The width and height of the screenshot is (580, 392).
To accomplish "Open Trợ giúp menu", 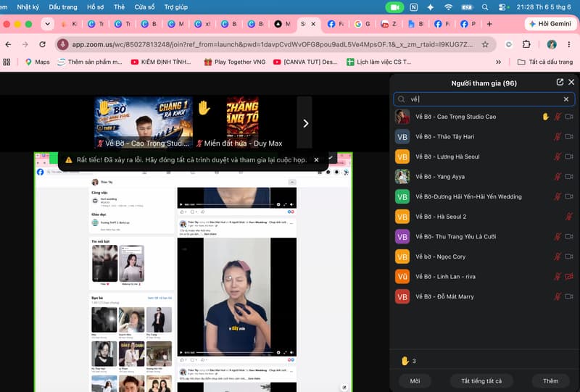I will click(176, 7).
